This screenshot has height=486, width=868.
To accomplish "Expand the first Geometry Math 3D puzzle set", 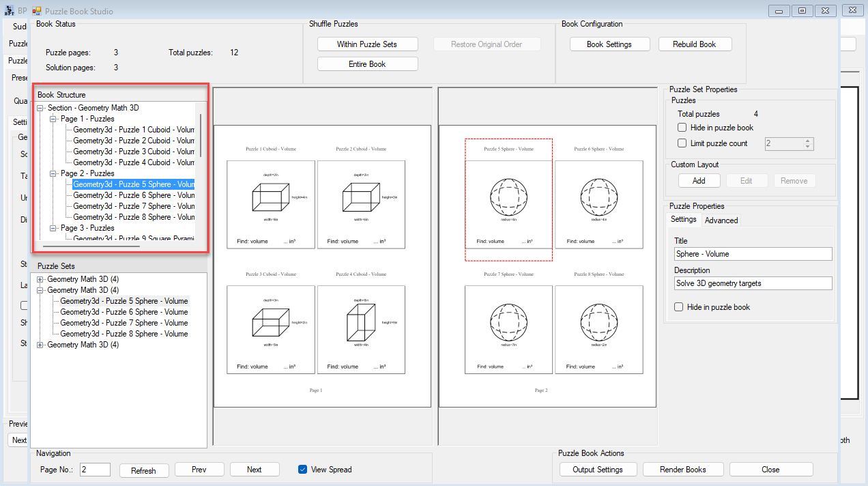I will (x=40, y=279).
